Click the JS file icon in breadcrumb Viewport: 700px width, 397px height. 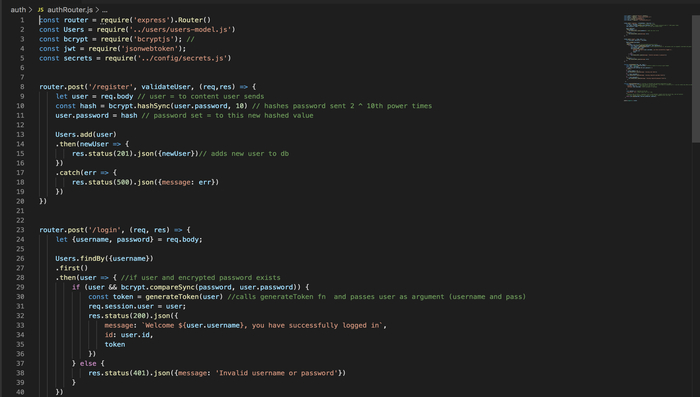[41, 10]
